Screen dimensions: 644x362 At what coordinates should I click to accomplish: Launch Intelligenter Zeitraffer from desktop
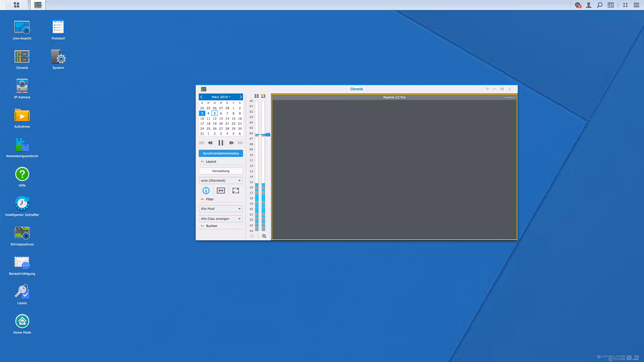(x=22, y=204)
